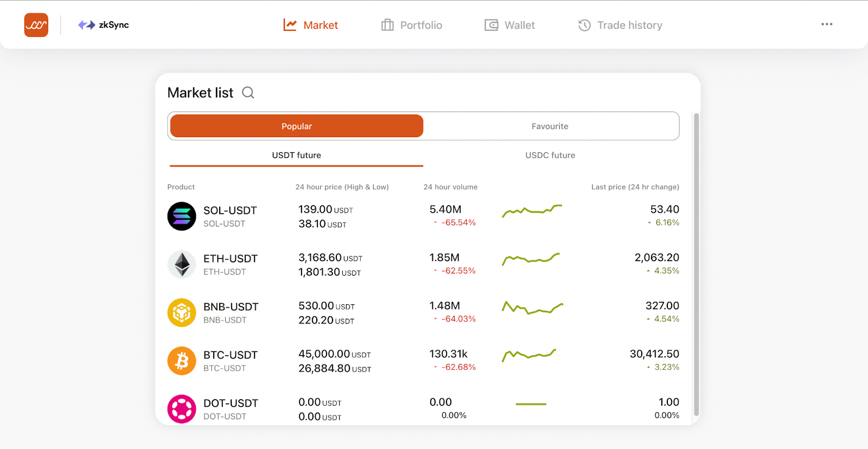This screenshot has width=868, height=449.
Task: Click the zkSync network logo
Action: point(104,25)
